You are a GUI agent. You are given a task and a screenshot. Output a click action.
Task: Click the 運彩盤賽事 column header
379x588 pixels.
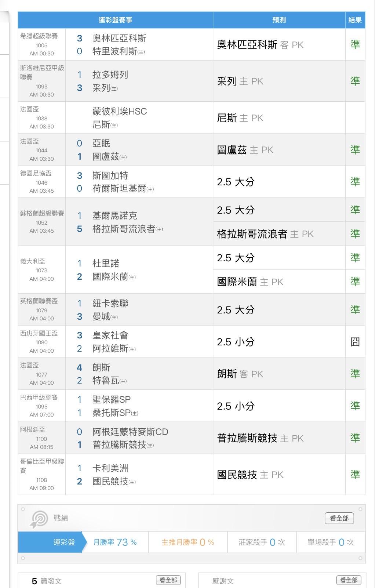click(115, 20)
